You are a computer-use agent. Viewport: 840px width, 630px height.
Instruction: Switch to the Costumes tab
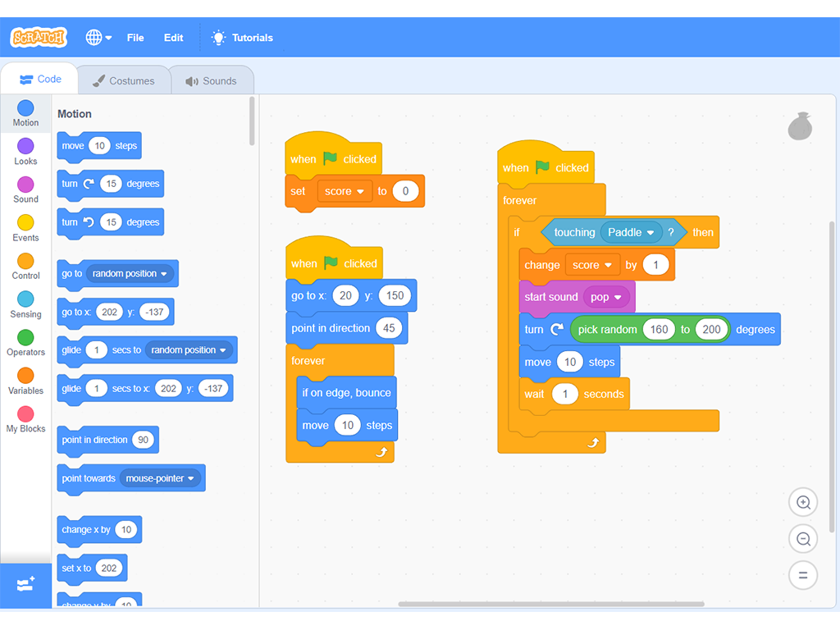(123, 81)
